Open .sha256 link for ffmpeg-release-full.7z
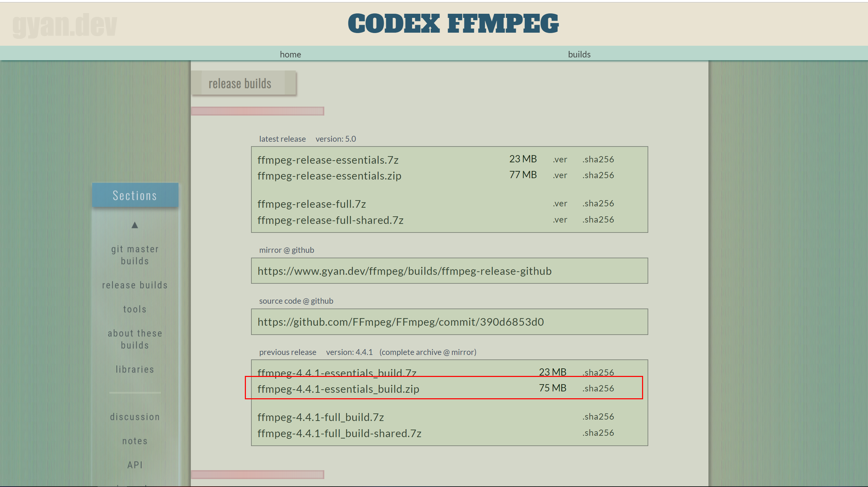This screenshot has width=868, height=487. point(598,204)
